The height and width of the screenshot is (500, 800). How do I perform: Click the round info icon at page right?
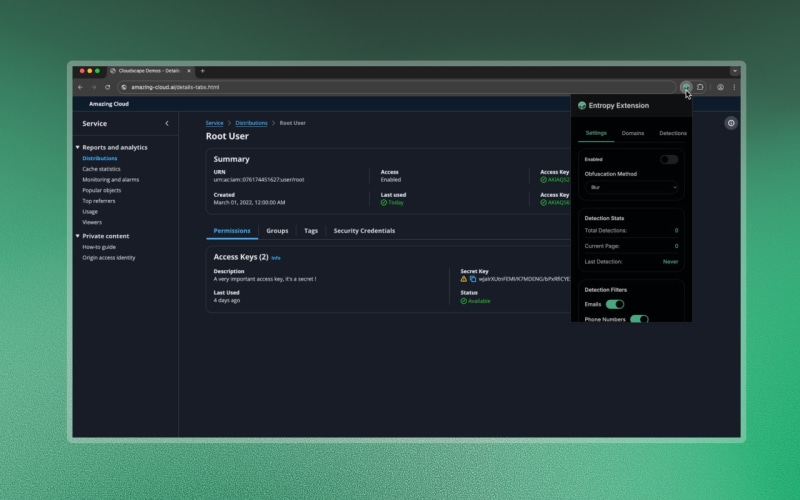(731, 123)
